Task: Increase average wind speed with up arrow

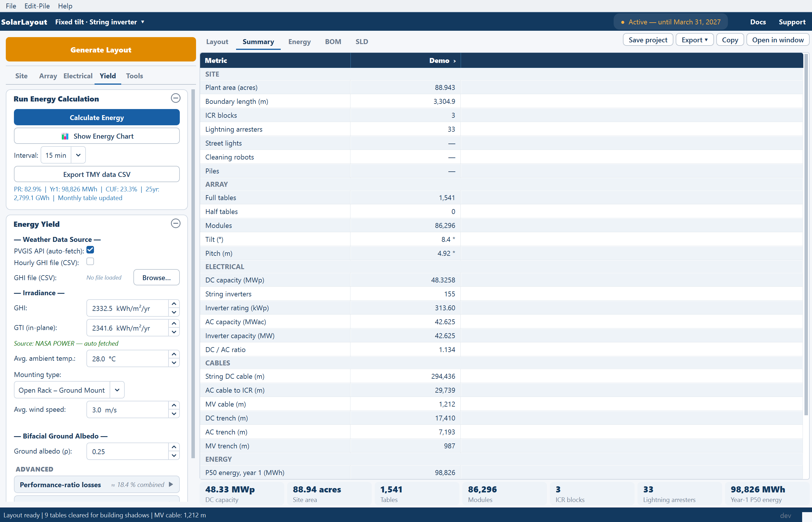Action: click(x=174, y=405)
